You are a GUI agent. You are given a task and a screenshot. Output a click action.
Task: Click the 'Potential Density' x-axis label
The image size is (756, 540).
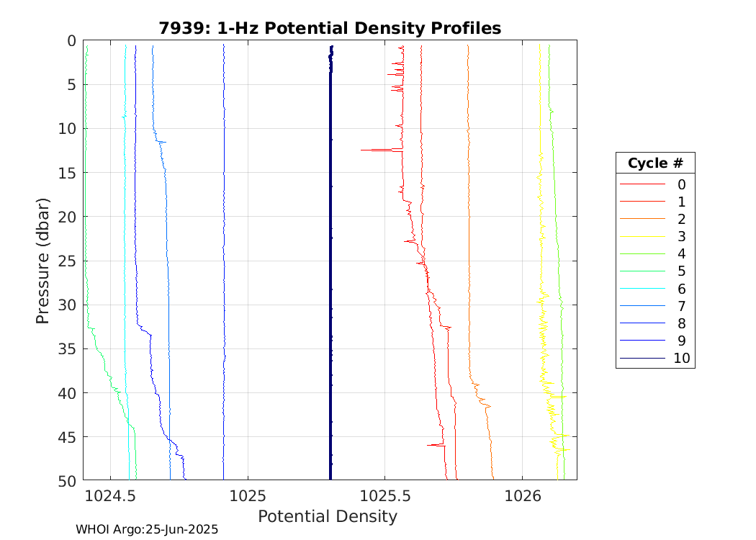click(x=328, y=516)
